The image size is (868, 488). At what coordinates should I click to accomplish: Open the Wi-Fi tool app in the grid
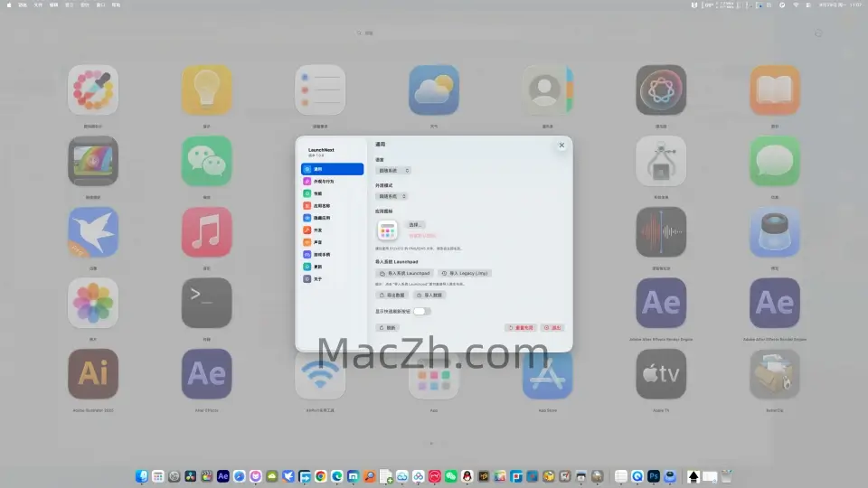pos(320,375)
